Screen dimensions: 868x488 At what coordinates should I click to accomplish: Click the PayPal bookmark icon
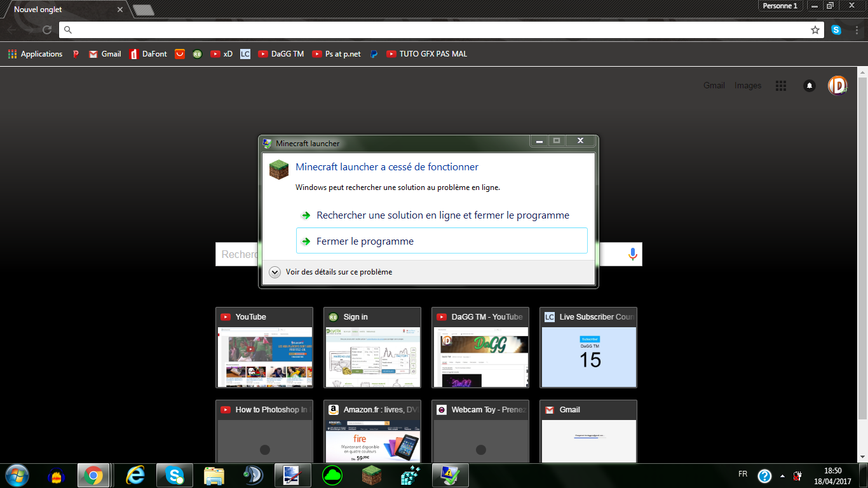point(374,54)
